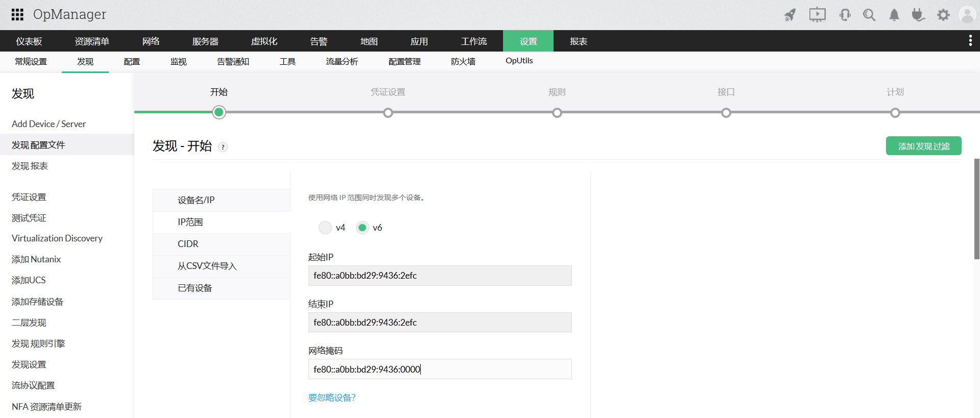Open the 流量分析 sub-tab
The width and height of the screenshot is (980, 418).
[x=342, y=62]
